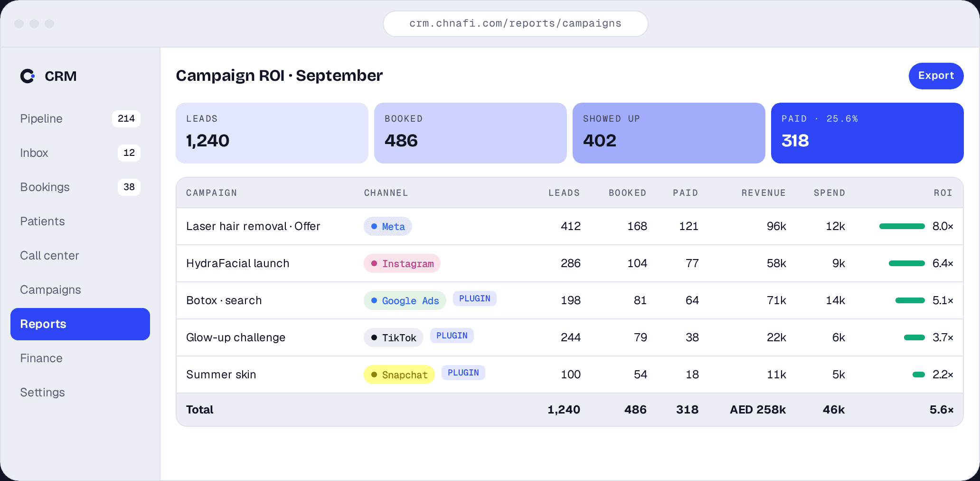980x481 pixels.
Task: Click the ROI column header
Action: 943,193
